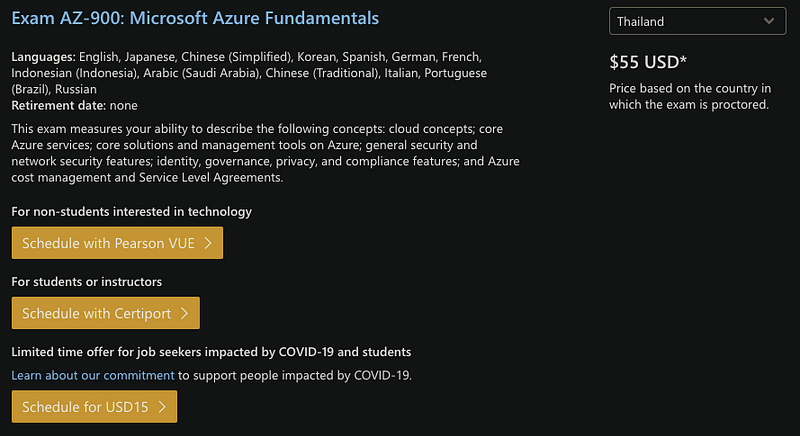The width and height of the screenshot is (800, 436).
Task: Click the 'For non-students interested in technology' heading
Action: tap(132, 212)
